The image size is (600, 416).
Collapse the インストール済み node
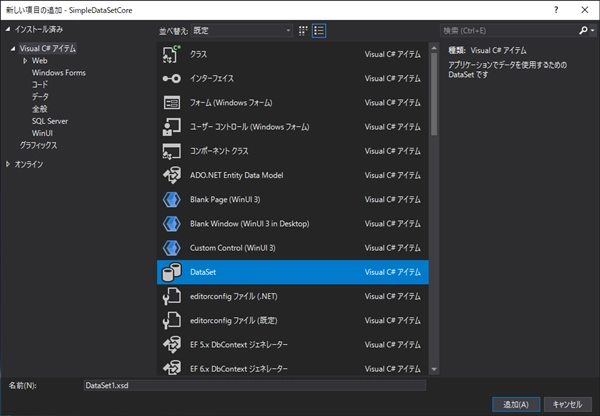click(x=8, y=29)
